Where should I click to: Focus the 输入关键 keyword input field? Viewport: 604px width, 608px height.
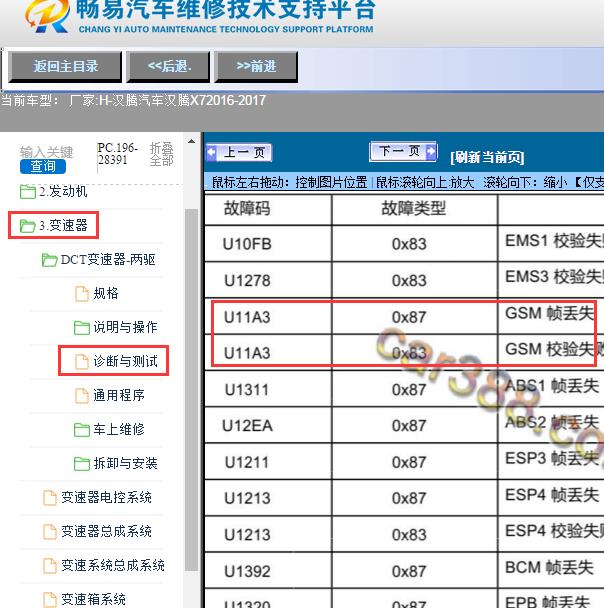pos(47,152)
